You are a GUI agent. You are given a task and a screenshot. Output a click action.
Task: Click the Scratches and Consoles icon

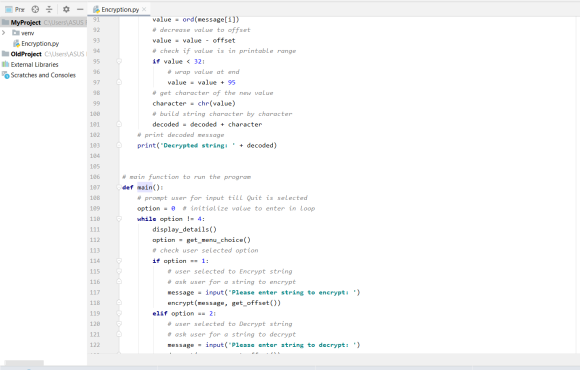tap(6, 75)
